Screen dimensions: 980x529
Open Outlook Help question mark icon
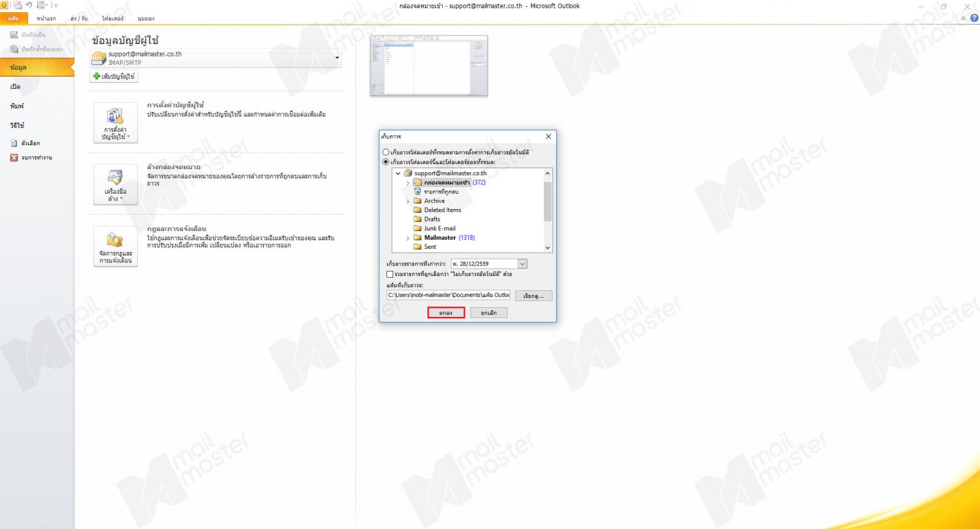pyautogui.click(x=974, y=18)
